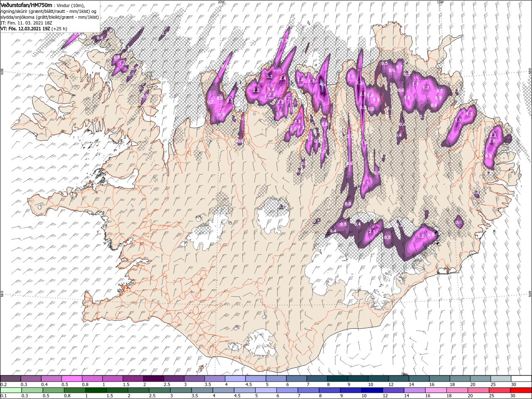Click the 3.5 label in top legend row
532x399 pixels.
click(208, 384)
